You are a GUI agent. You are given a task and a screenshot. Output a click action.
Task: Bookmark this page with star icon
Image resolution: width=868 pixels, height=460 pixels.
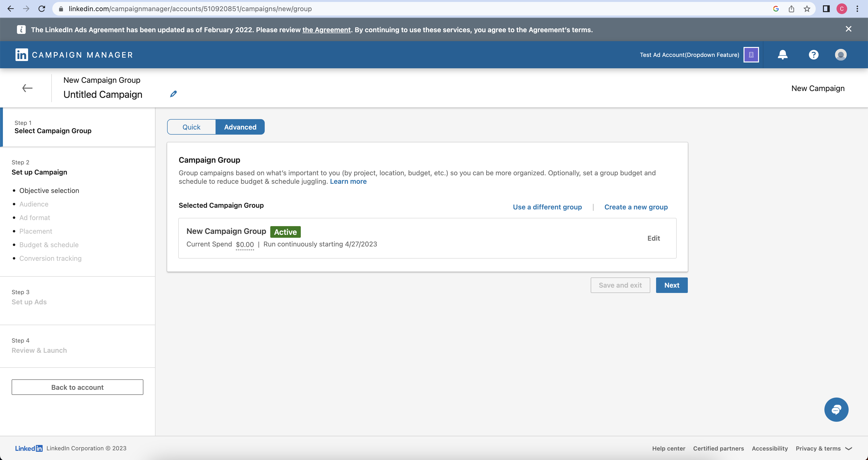click(x=807, y=9)
